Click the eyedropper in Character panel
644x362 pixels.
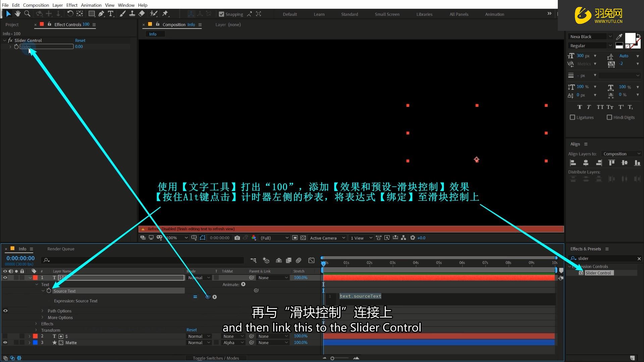tap(619, 37)
